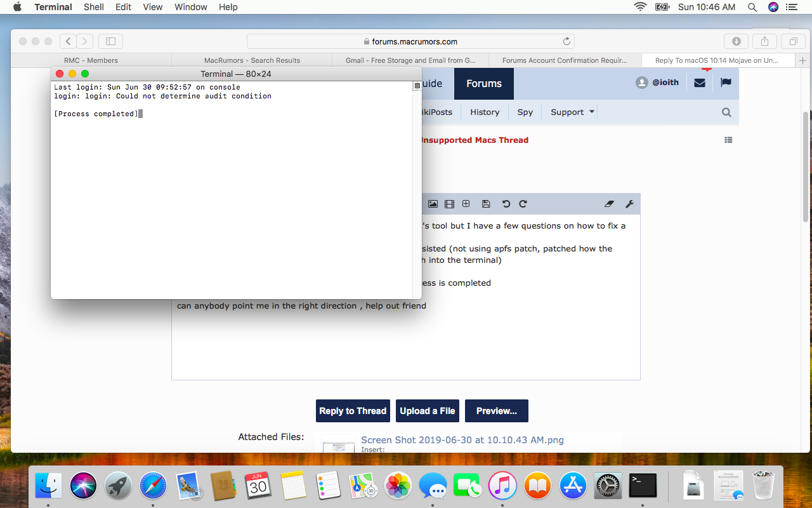Show all tabs overview in Safari
This screenshot has width=812, height=508.
pyautogui.click(x=793, y=41)
